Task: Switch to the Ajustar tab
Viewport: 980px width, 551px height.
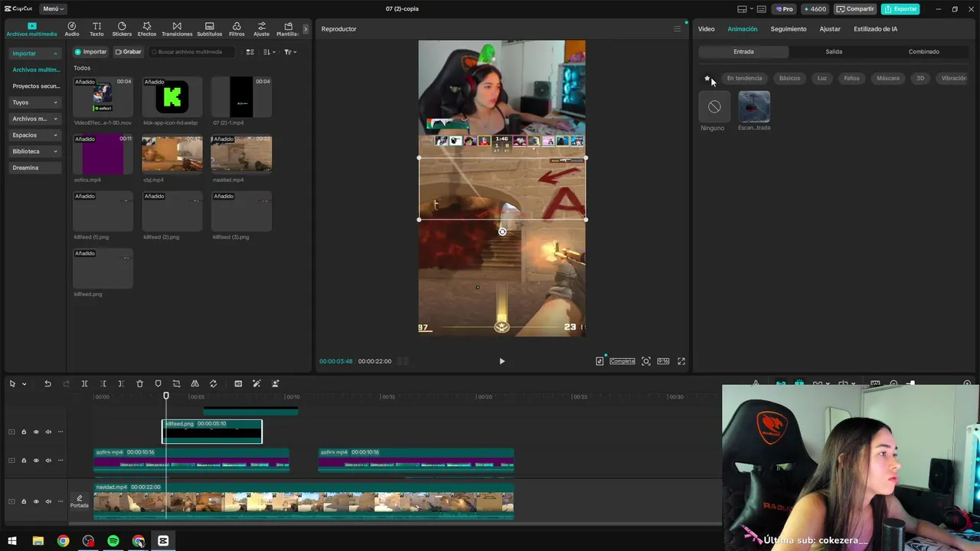Action: point(830,29)
